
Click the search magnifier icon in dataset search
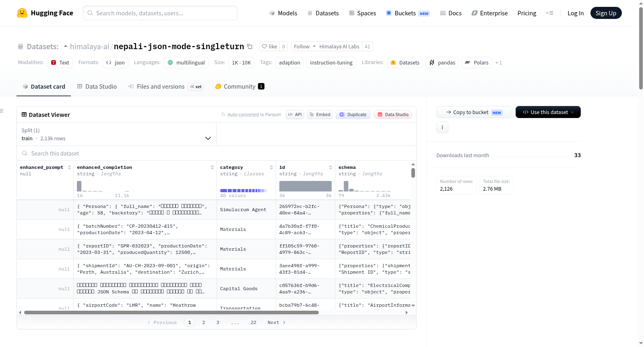25,153
